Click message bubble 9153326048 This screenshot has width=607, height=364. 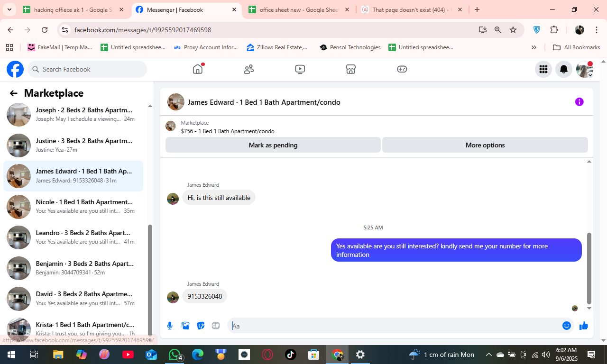point(204,296)
